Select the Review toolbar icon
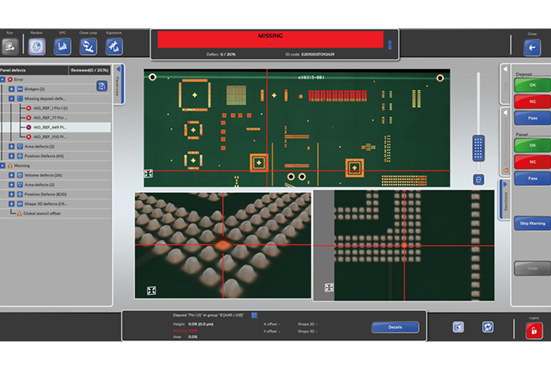This screenshot has width=551, height=370. (x=37, y=46)
